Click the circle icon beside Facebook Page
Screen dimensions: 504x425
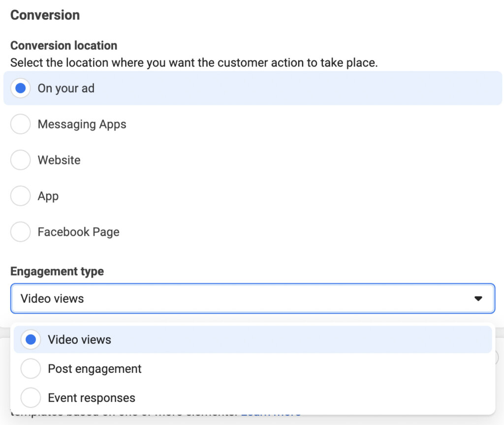[x=20, y=232]
